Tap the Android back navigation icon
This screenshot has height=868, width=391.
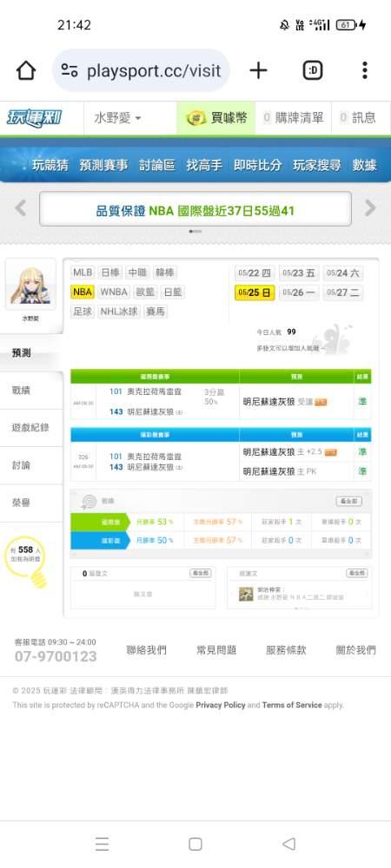288,844
